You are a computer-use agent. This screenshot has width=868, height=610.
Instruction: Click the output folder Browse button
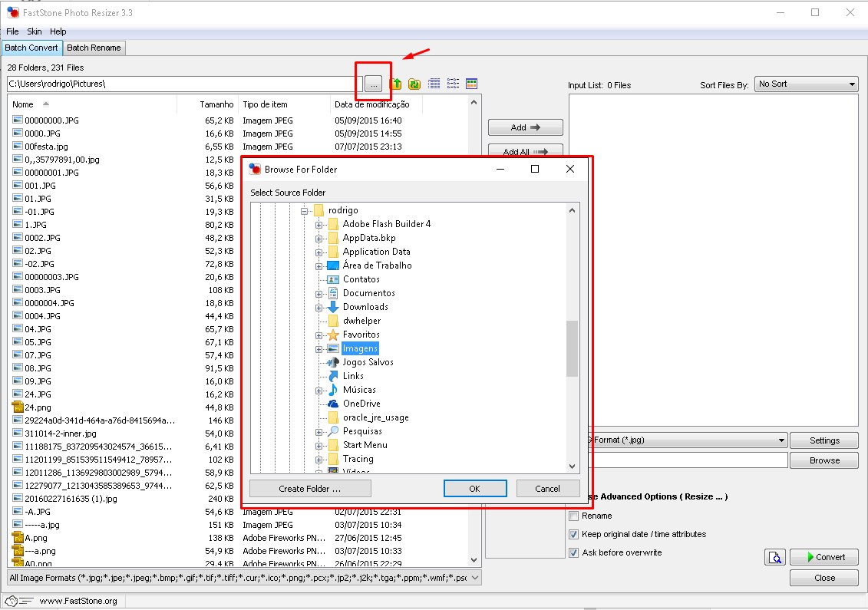(824, 460)
